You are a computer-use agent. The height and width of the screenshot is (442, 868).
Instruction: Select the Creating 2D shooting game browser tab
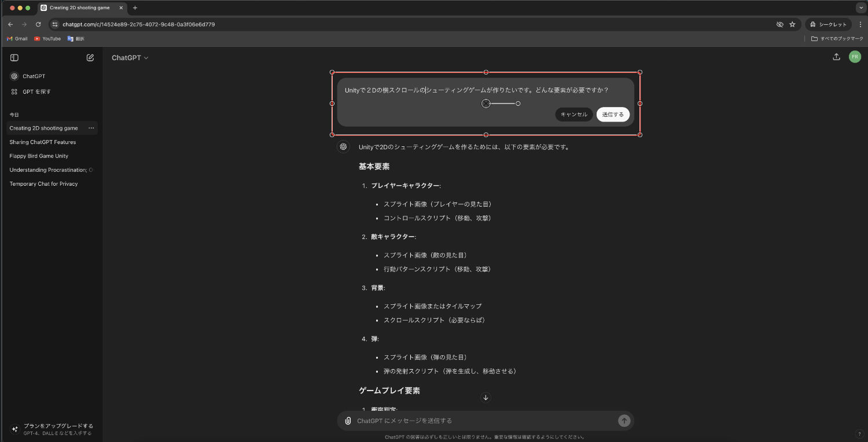[82, 8]
